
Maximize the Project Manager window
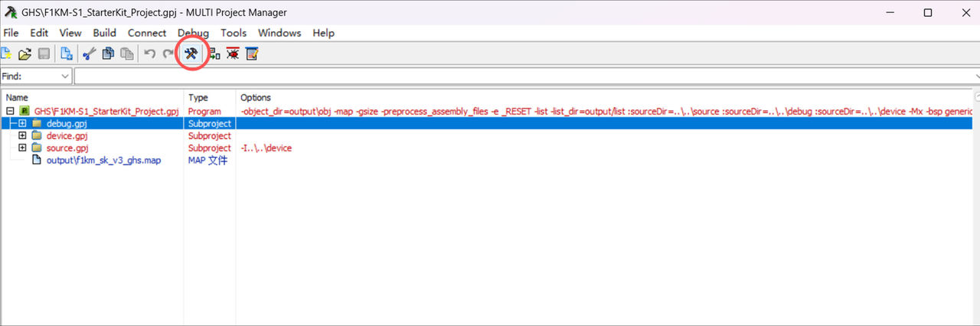[x=927, y=12]
